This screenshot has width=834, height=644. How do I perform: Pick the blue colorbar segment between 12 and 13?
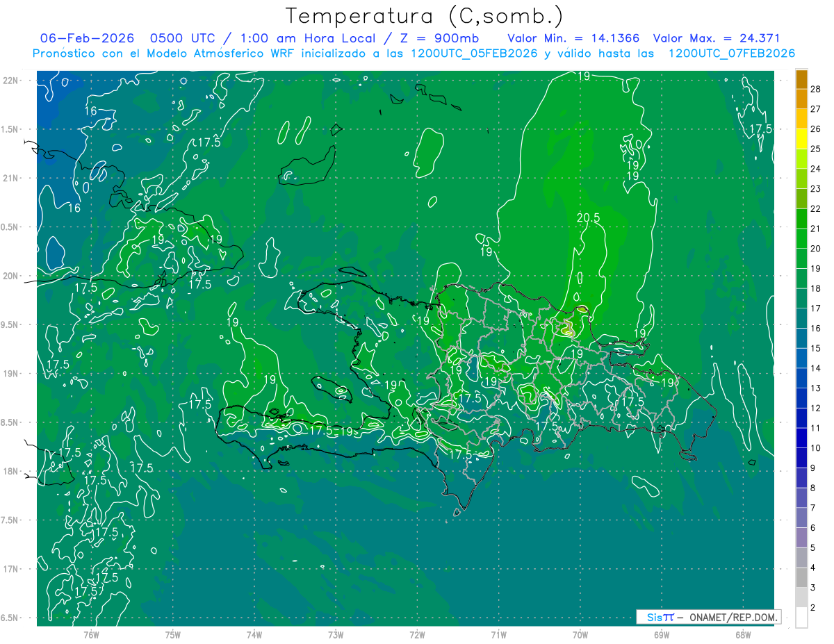pyautogui.click(x=801, y=398)
